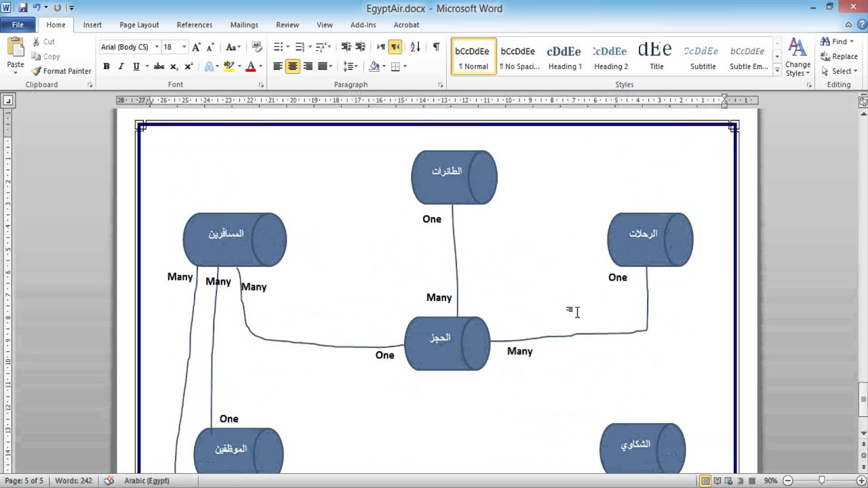Undo the last action
Viewport: 868px width, 488px height.
click(x=38, y=8)
